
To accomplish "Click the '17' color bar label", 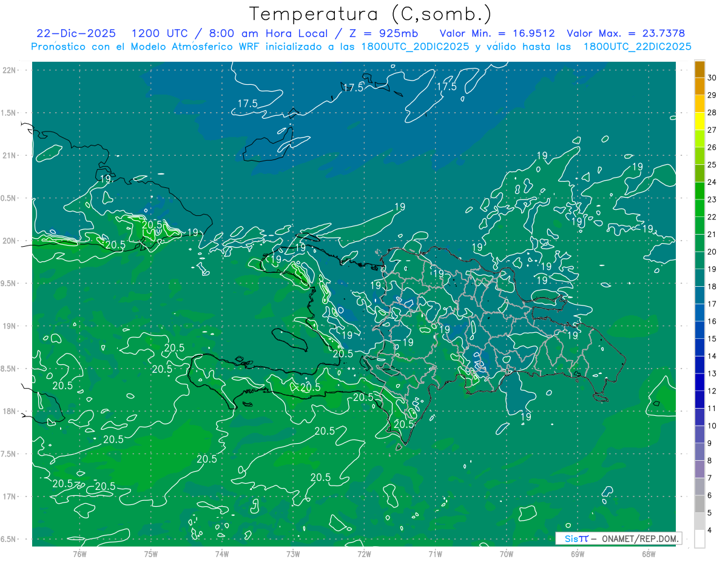I will [x=712, y=304].
